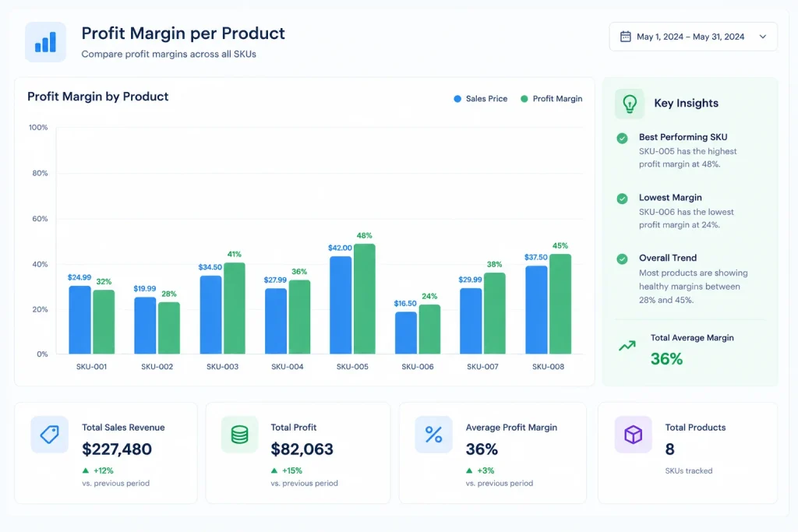798x532 pixels.
Task: Click the calendar icon in date picker
Action: pyautogui.click(x=626, y=37)
